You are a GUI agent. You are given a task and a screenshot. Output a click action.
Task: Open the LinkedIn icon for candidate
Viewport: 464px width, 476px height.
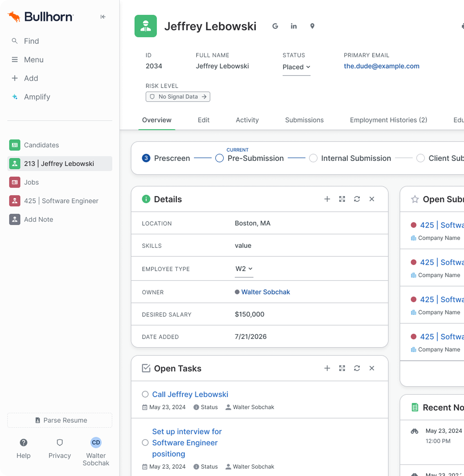(x=294, y=26)
